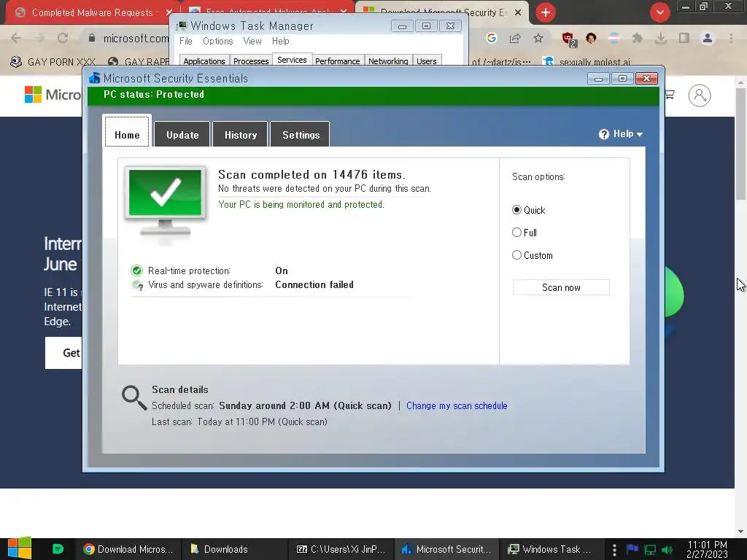Click the Scan now button

(561, 287)
